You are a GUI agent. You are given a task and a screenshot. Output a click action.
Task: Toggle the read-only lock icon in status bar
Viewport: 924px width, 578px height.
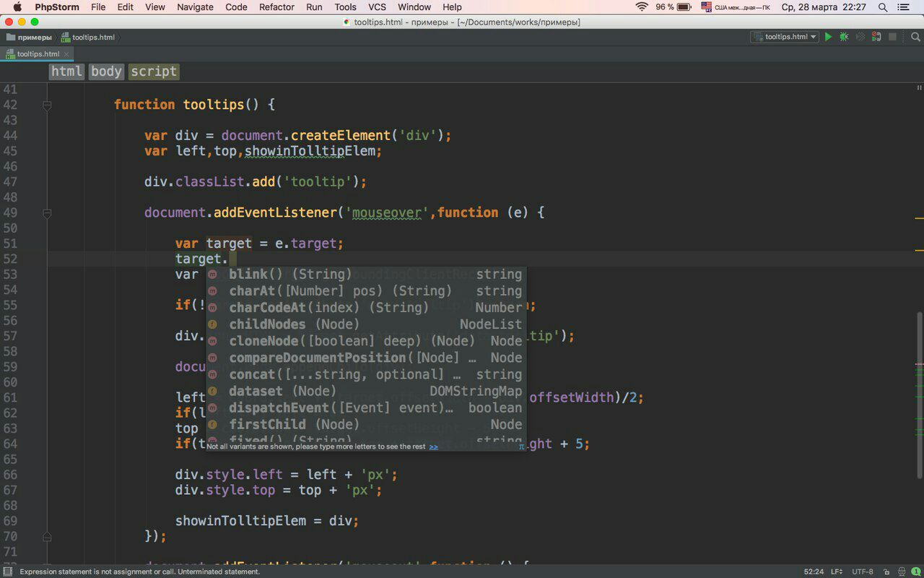point(886,571)
